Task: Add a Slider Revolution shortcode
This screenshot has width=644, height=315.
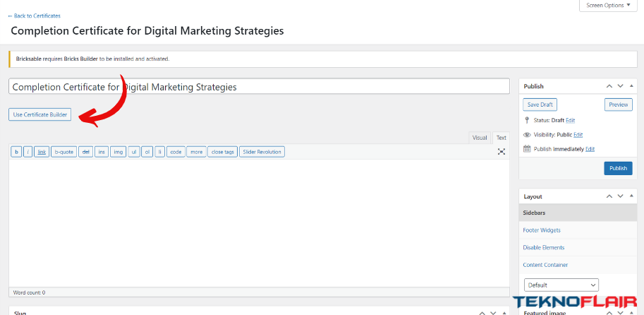Action: point(262,152)
